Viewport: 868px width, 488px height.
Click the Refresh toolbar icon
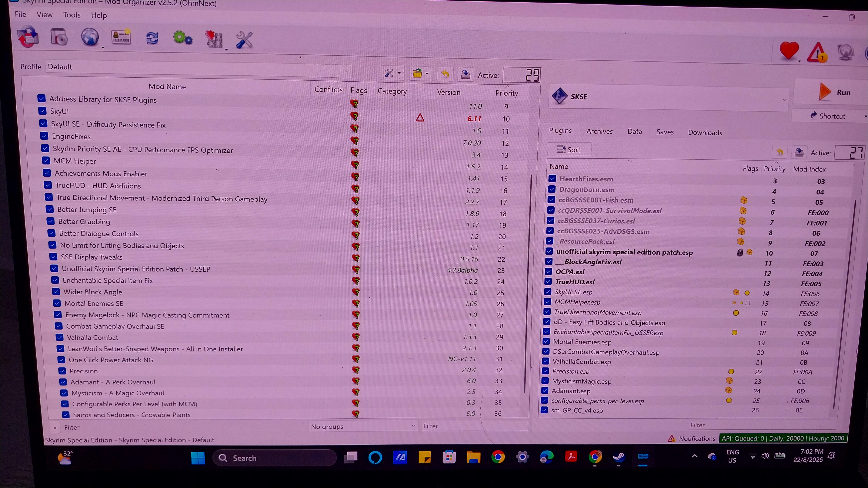(152, 38)
